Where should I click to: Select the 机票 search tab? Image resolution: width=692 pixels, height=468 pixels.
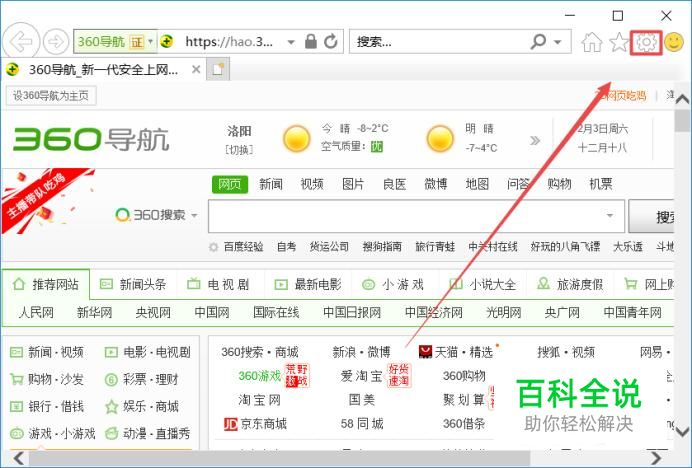click(601, 184)
